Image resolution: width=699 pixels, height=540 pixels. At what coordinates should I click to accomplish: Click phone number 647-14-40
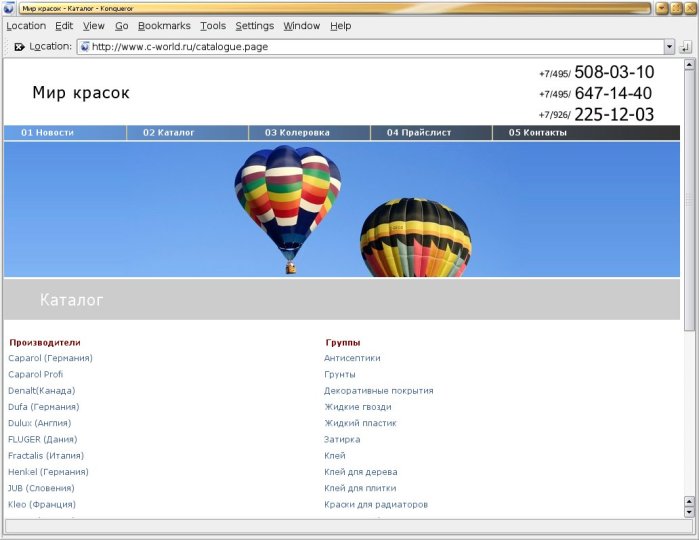coord(613,93)
